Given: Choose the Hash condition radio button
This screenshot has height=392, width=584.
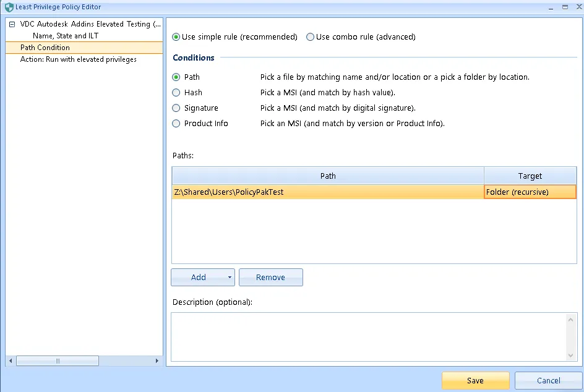Looking at the screenshot, I should [176, 93].
